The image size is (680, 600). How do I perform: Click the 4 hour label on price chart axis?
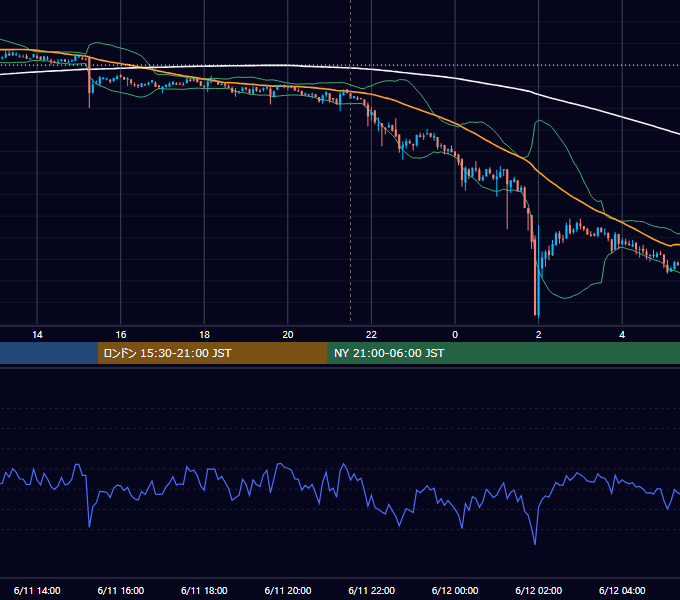[x=622, y=335]
